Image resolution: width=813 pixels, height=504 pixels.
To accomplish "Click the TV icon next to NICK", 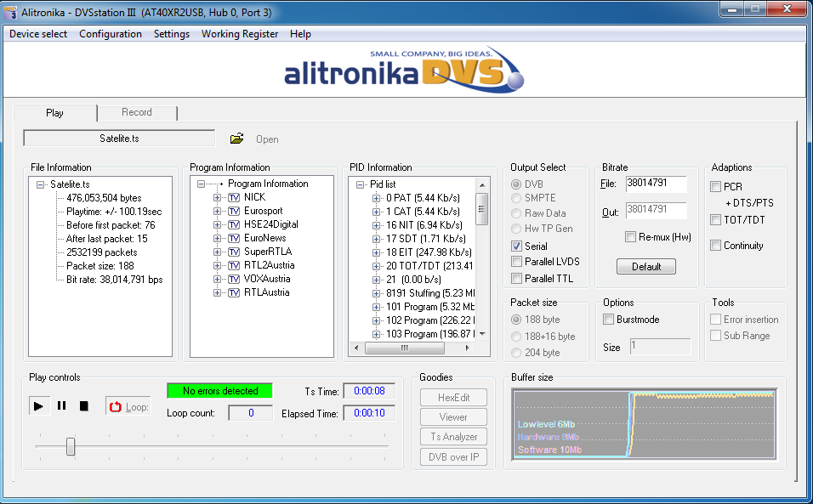I will (x=234, y=197).
